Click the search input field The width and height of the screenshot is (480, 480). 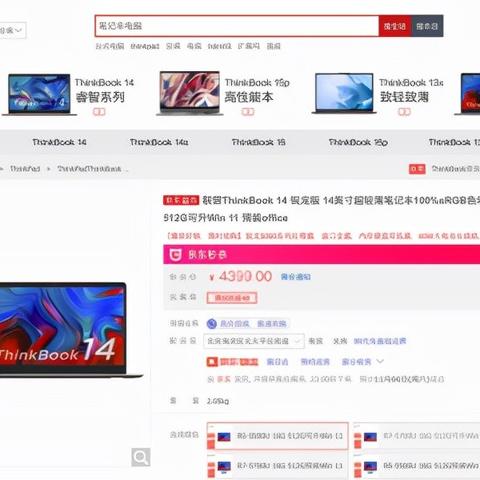pos(237,26)
